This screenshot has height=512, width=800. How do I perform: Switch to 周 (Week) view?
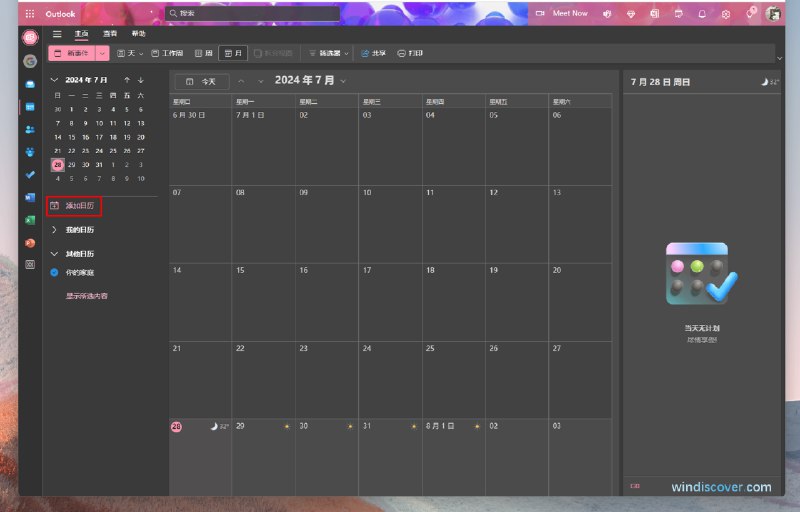[x=204, y=53]
